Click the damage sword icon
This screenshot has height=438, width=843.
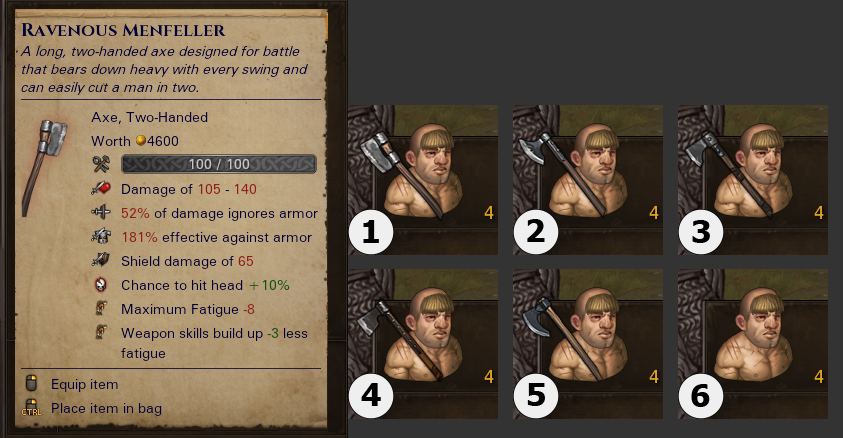(x=101, y=188)
